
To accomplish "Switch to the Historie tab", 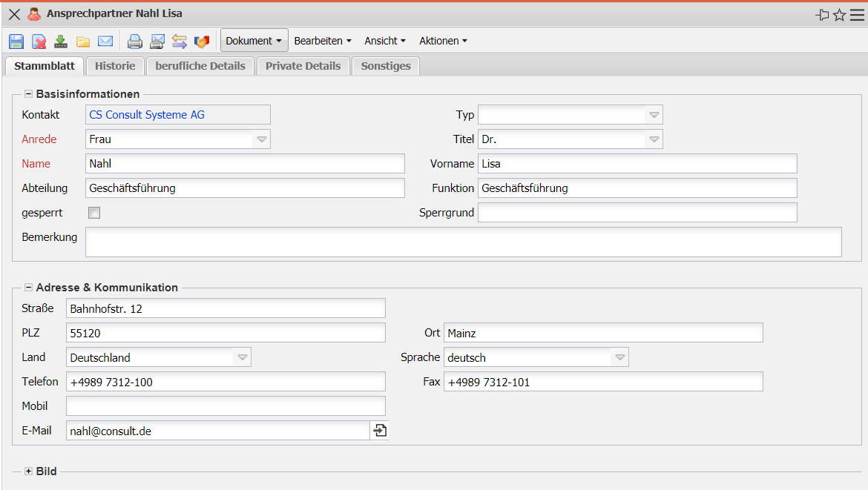I will click(x=115, y=66).
